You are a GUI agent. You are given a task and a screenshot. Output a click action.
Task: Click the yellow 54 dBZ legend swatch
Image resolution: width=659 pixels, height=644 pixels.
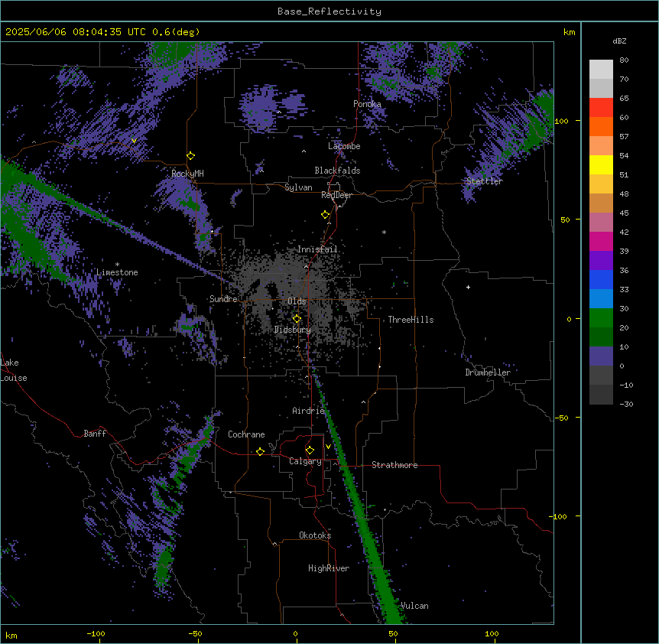(601, 164)
